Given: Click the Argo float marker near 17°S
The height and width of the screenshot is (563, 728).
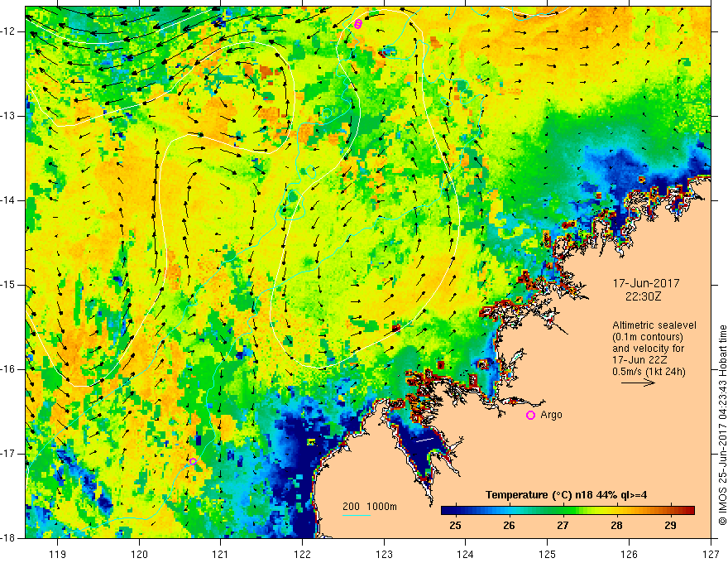Looking at the screenshot, I should (193, 462).
